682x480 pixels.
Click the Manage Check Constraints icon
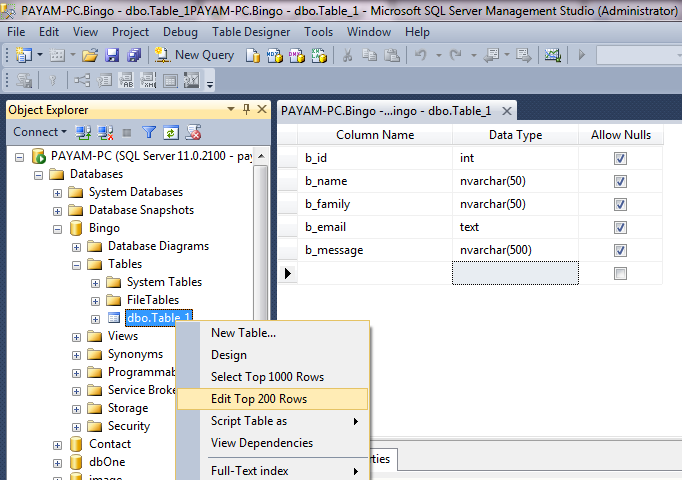170,81
